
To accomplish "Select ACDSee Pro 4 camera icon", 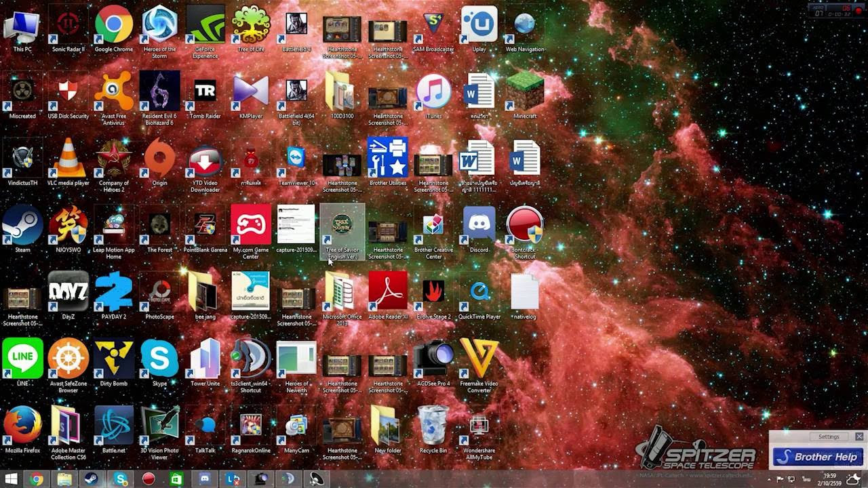I will click(x=433, y=358).
